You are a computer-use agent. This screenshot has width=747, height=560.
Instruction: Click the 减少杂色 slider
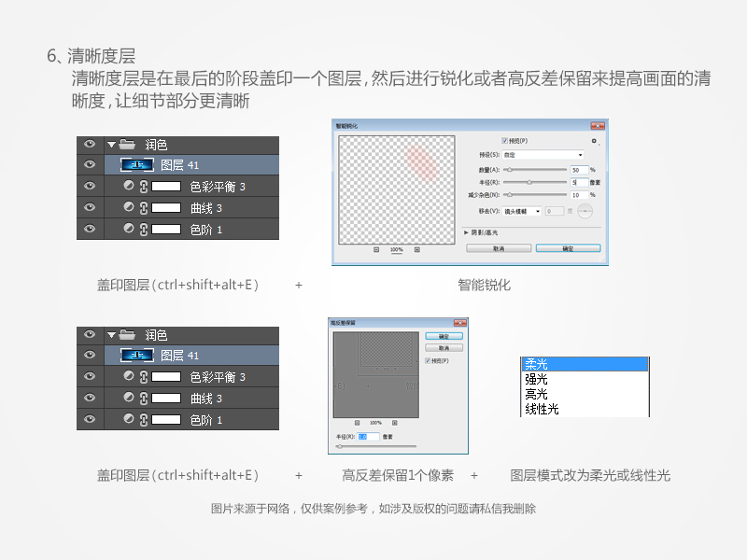(x=535, y=195)
